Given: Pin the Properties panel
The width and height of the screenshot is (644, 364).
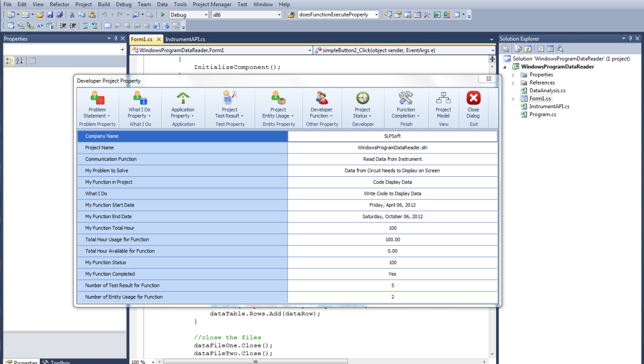Looking at the screenshot, I should coord(116,38).
